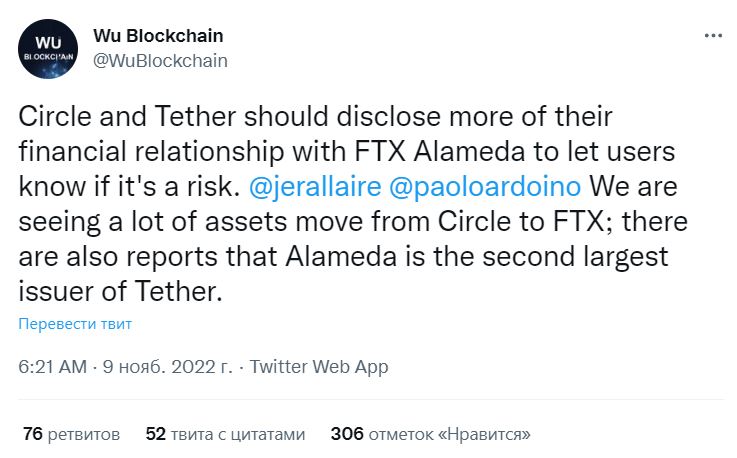Click the 6:21 AM timestamp

coord(53,367)
